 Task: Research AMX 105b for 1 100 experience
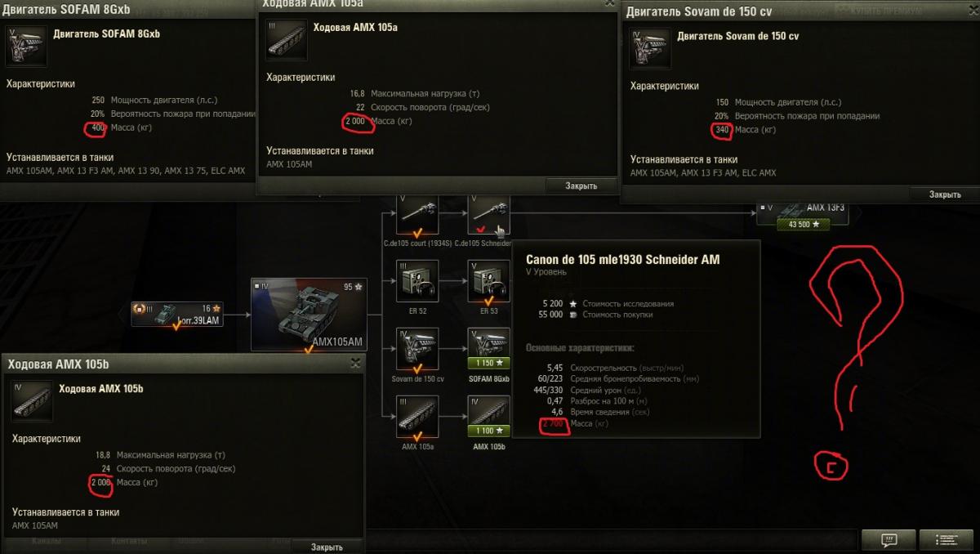488,431
